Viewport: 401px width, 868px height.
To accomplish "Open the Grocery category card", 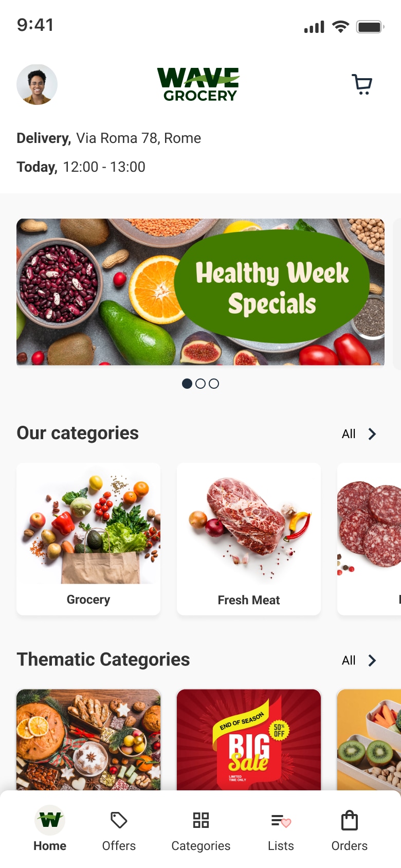I will (x=88, y=539).
